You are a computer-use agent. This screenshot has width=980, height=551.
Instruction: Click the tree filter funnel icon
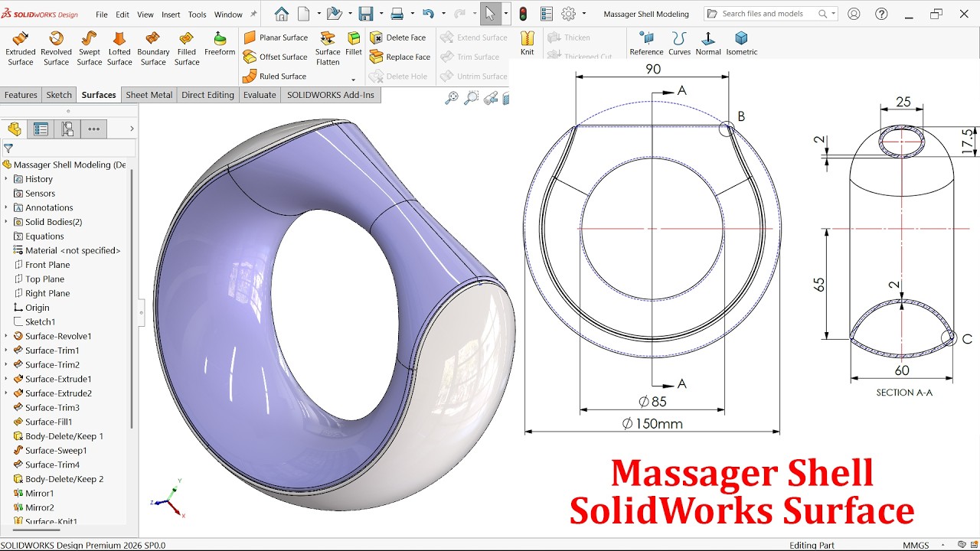click(x=8, y=148)
